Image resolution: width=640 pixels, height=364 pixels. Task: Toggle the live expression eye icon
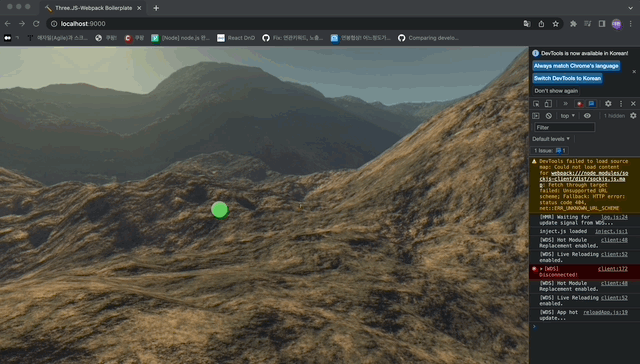[x=587, y=116]
